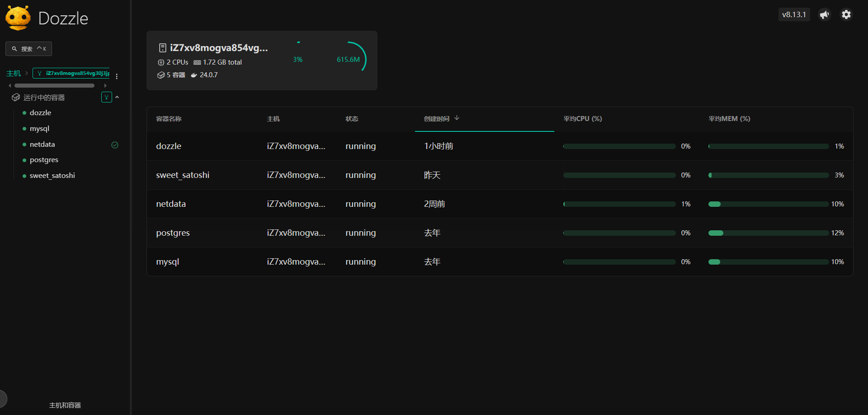This screenshot has width=868, height=415.
Task: Click the search box in sidebar
Action: [28, 49]
